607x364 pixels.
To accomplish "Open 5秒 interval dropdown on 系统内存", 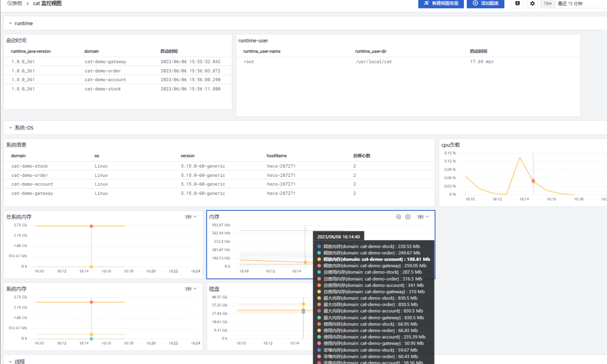I will (191, 289).
